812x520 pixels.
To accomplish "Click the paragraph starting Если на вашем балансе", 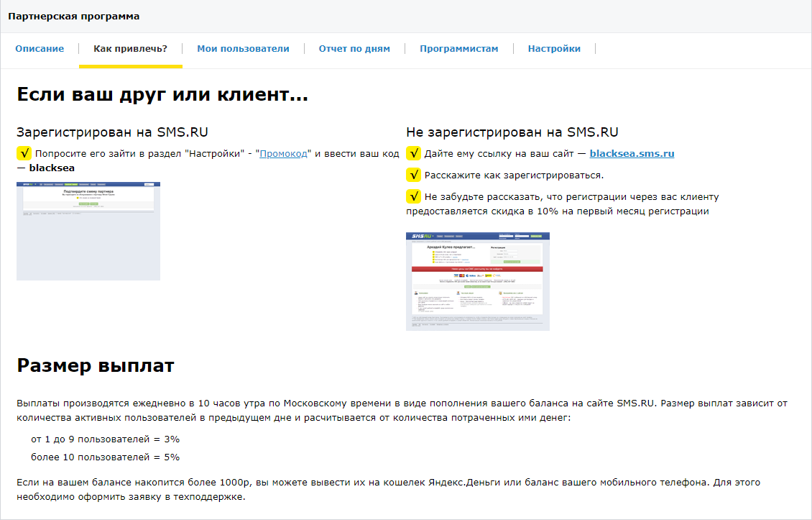I will click(x=388, y=489).
